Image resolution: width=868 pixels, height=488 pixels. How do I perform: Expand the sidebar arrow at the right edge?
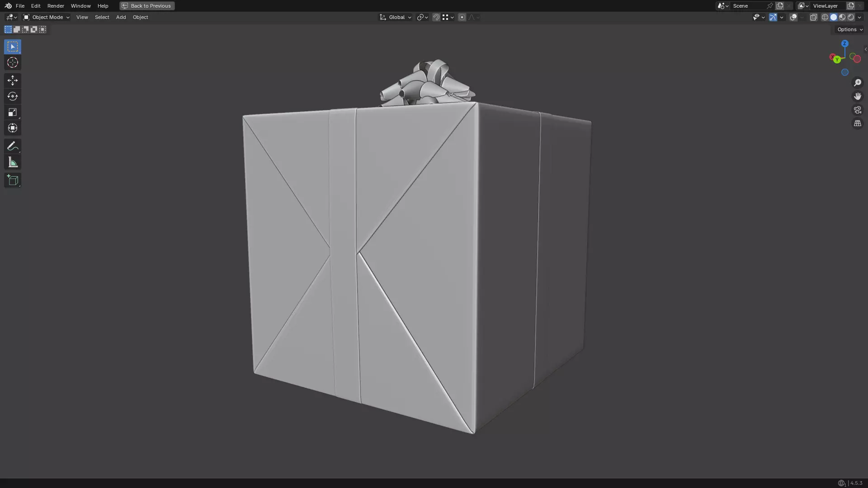point(865,49)
